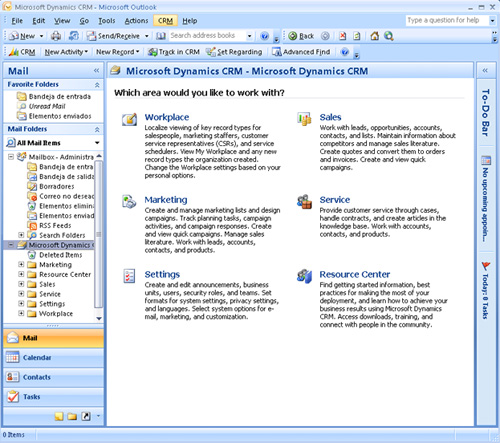This screenshot has width=500, height=443.
Task: Expand the To-Do Bar
Action: click(485, 70)
